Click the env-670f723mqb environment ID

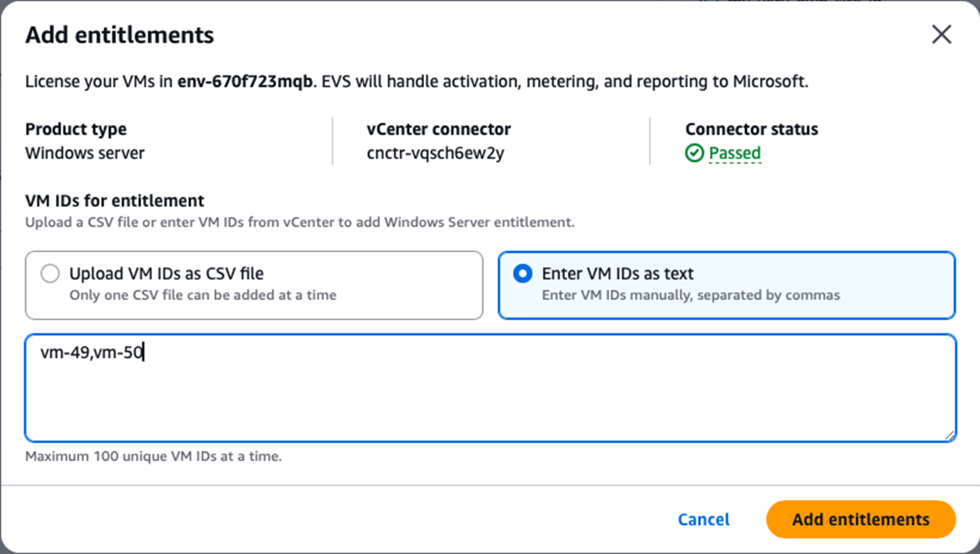tap(245, 82)
